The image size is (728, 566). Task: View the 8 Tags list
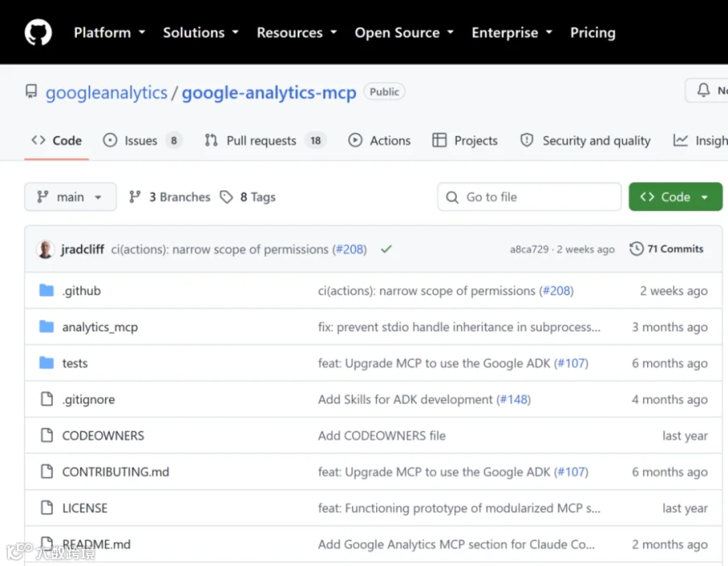click(x=248, y=197)
